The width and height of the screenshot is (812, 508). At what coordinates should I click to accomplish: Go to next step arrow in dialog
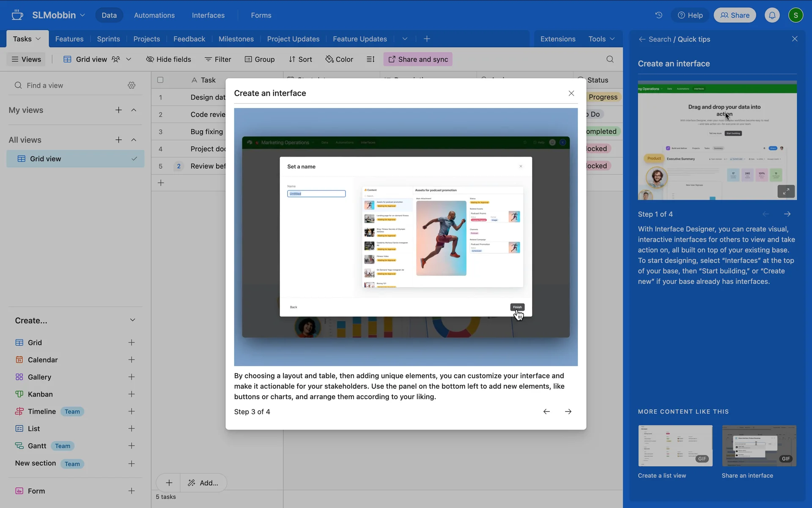coord(568,411)
